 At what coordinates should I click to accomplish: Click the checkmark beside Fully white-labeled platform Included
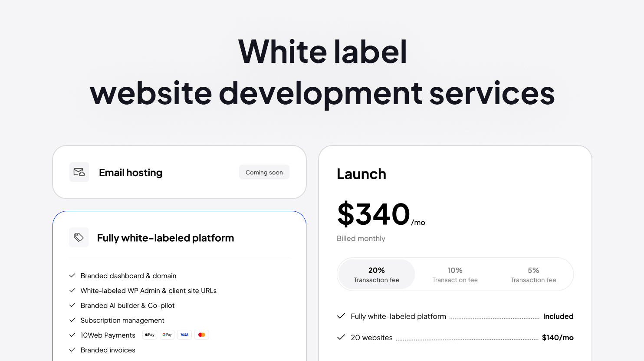[341, 316]
